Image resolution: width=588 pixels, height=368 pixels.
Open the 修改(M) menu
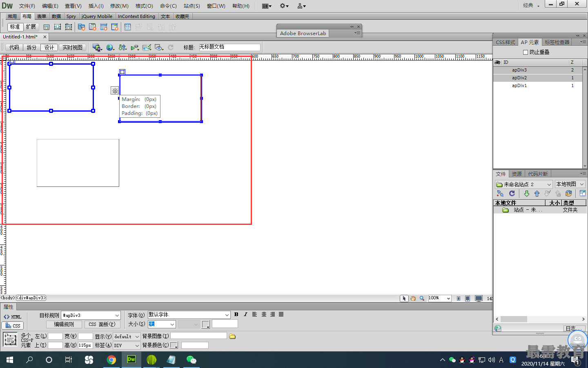[x=119, y=6]
